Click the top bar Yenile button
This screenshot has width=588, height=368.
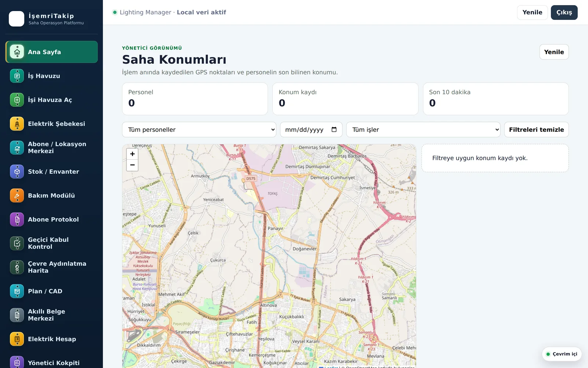coord(532,12)
